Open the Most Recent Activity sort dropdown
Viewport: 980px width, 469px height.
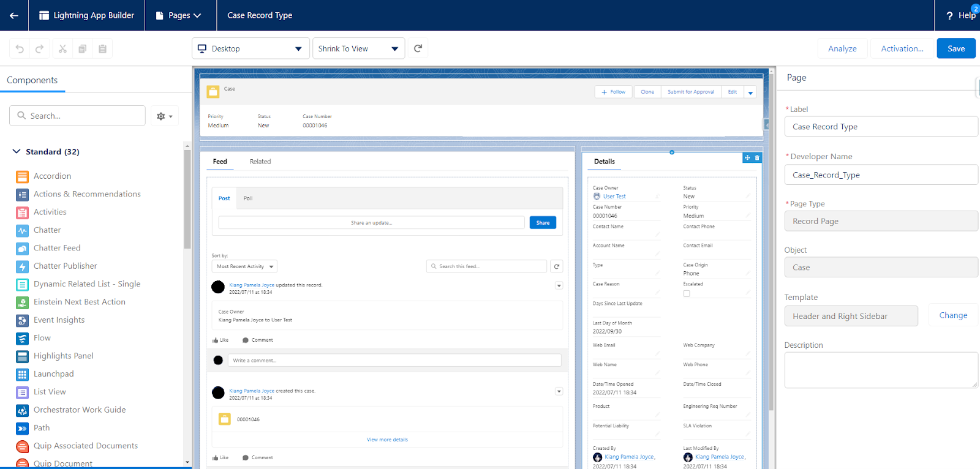244,266
